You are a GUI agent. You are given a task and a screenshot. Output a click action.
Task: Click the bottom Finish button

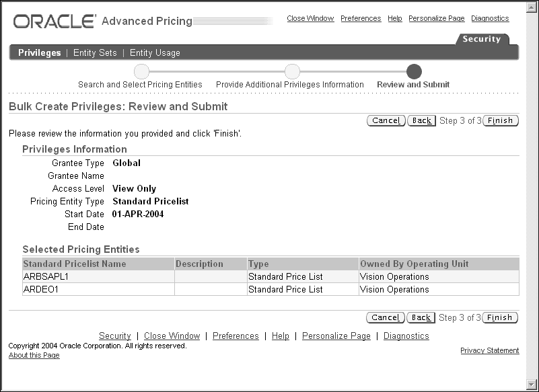[500, 317]
